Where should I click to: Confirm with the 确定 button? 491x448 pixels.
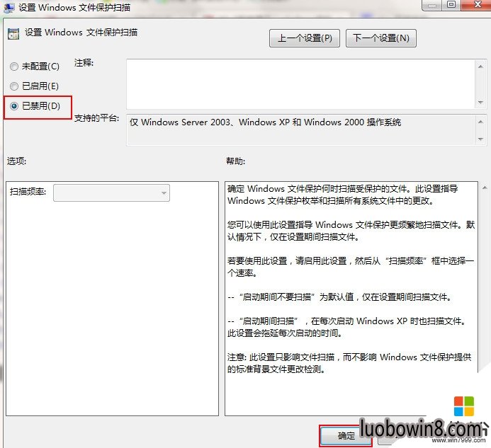coord(346,435)
